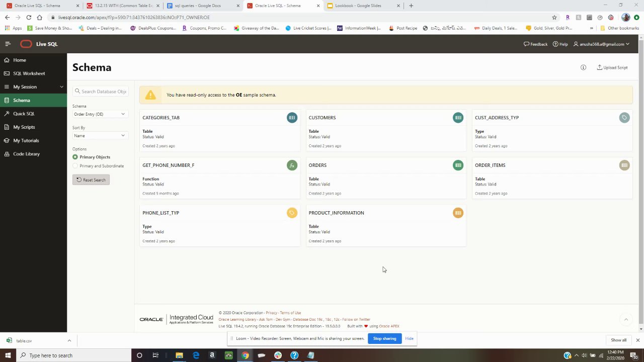Open the Feedback link in the header
The width and height of the screenshot is (644, 362).
[535, 44]
